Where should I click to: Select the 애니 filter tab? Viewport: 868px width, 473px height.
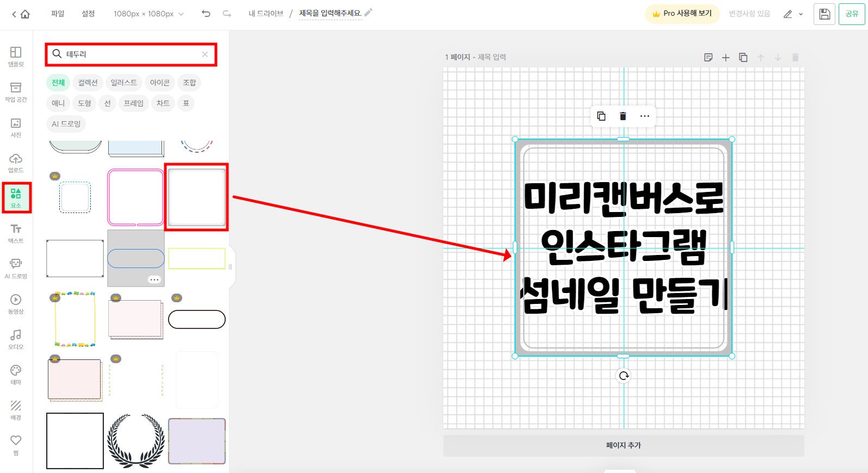pyautogui.click(x=58, y=103)
